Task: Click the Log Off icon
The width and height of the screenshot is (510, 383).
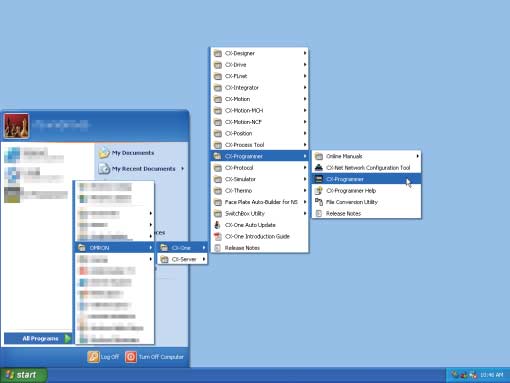Action: click(x=93, y=357)
